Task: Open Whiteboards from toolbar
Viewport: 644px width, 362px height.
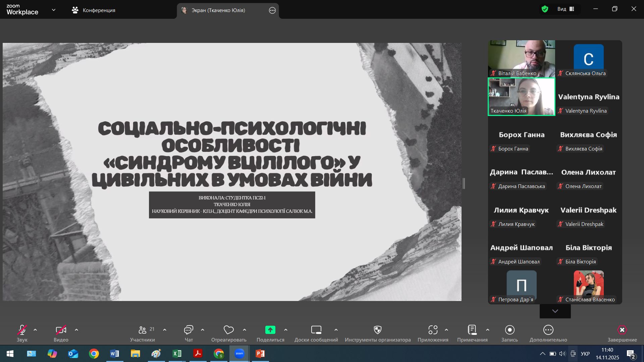Action: pos(316,330)
